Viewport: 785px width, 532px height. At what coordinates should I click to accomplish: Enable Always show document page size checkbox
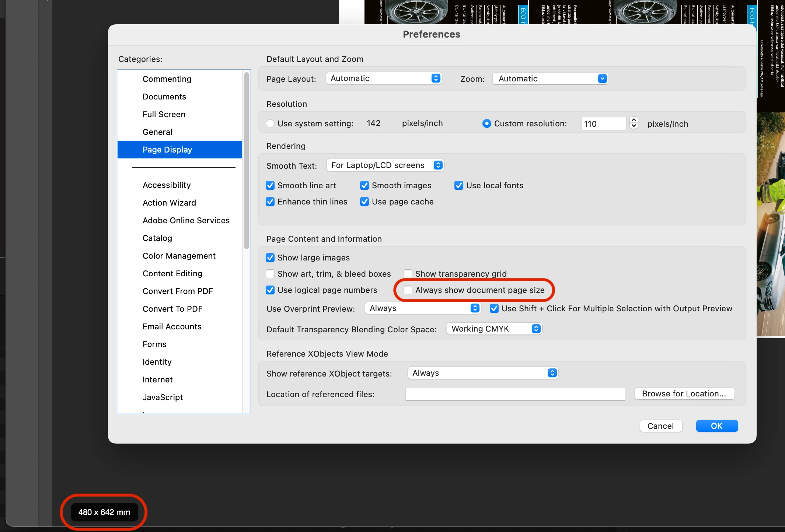pos(408,290)
